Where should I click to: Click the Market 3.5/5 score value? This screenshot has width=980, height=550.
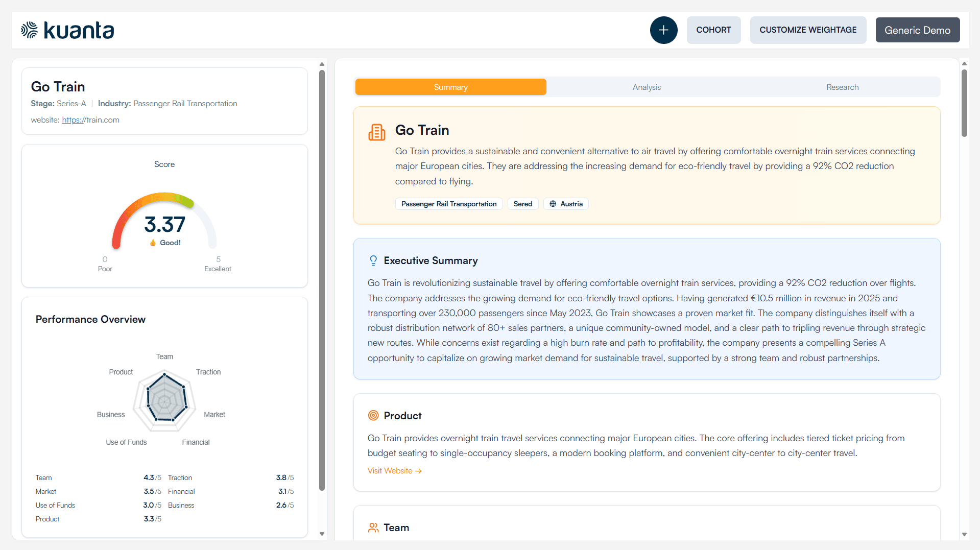[x=152, y=491]
